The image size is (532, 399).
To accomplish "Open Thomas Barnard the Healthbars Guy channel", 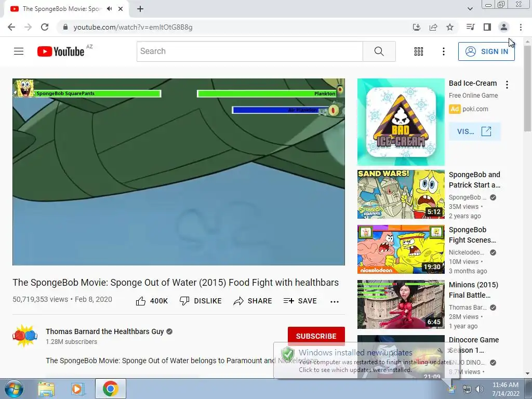I will pyautogui.click(x=105, y=331).
